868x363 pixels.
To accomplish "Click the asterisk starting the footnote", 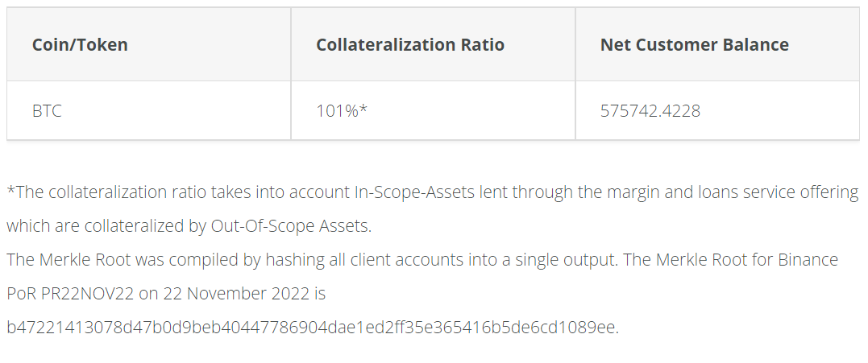I will click(10, 192).
